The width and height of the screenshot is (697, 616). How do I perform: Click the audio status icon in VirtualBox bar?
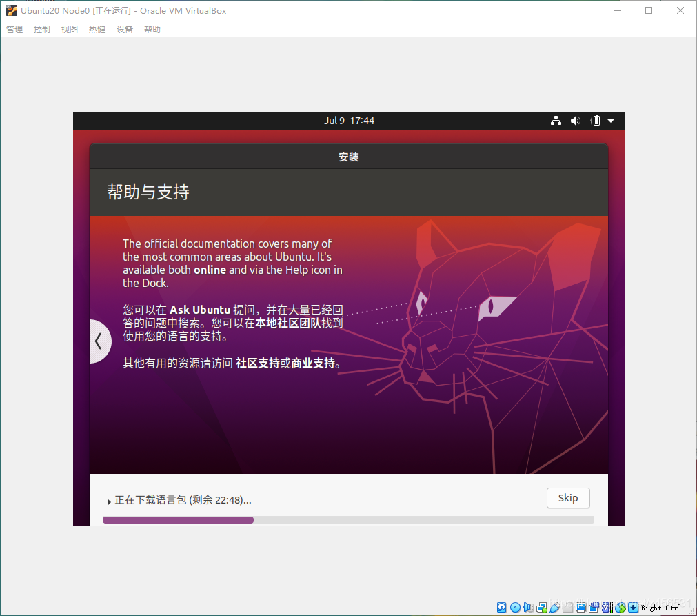[528, 608]
